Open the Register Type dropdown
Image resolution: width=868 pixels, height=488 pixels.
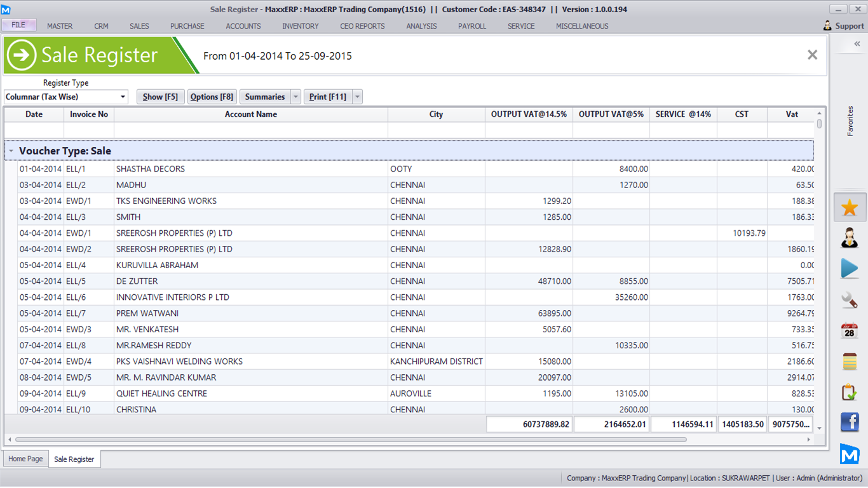click(x=123, y=97)
